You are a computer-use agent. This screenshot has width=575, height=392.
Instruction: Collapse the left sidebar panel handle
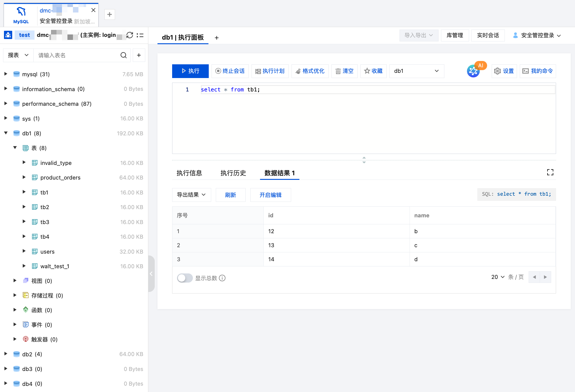151,274
